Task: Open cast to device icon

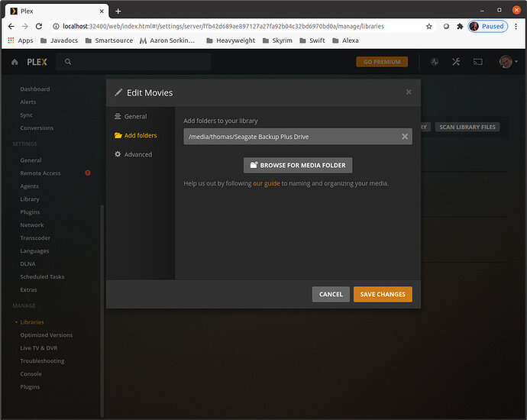Action: click(477, 62)
